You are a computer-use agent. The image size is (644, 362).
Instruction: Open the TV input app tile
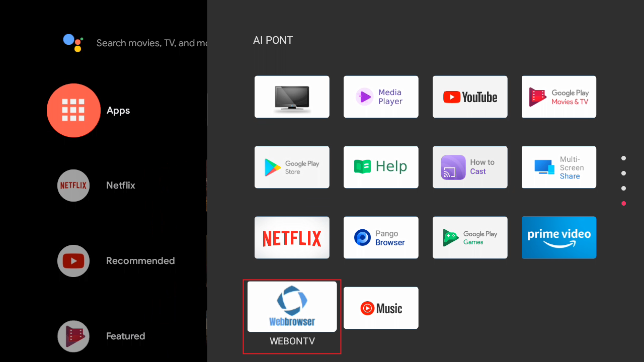(292, 97)
